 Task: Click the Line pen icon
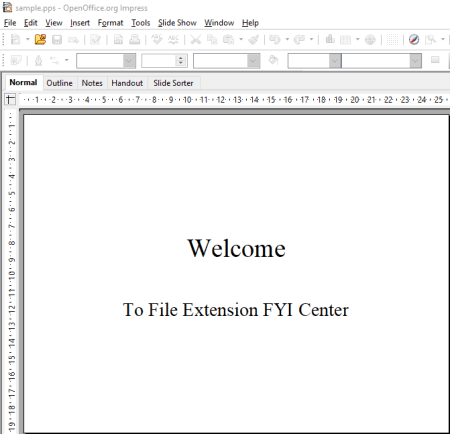(x=39, y=61)
